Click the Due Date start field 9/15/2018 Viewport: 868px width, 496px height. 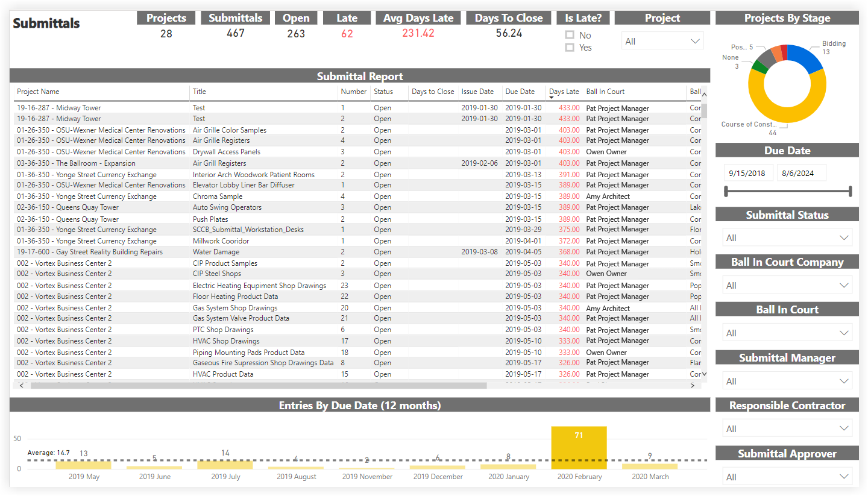748,173
